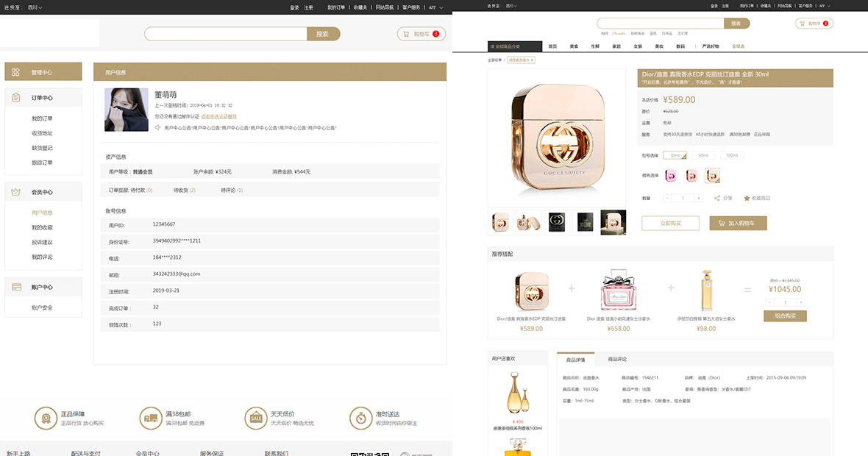This screenshot has width=868, height=456.
Task: Open the 全部商品分类 category menu
Action: 515,46
